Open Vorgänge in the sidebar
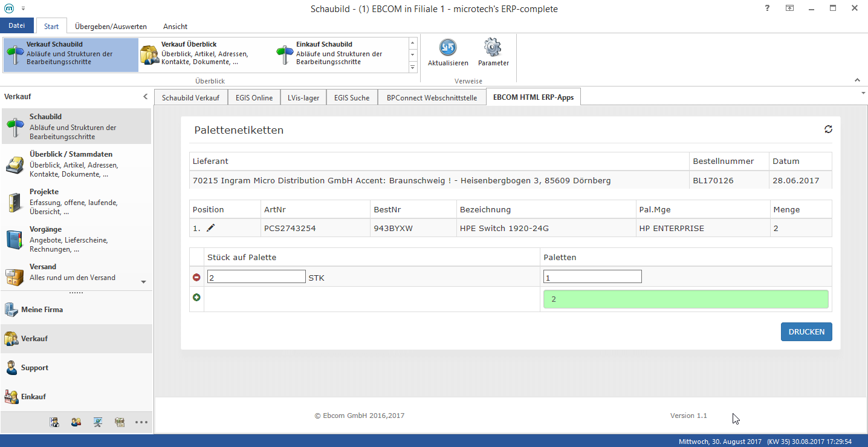Screen dimensions: 868x447 [x=76, y=239]
